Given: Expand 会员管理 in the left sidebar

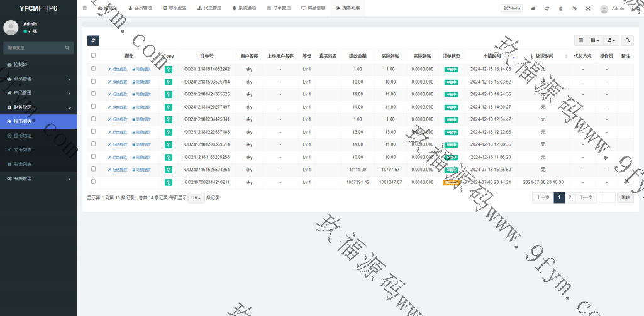Looking at the screenshot, I should 38,79.
